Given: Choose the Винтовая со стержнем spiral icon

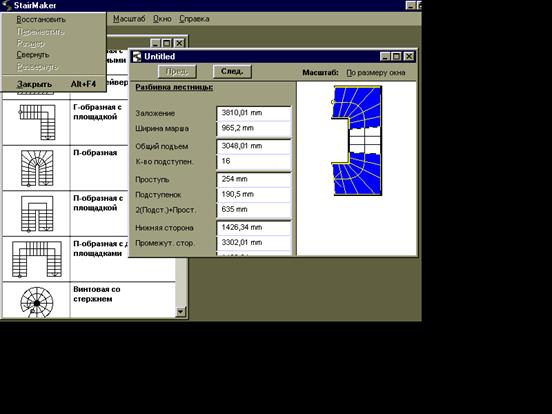Looking at the screenshot, I should pyautogui.click(x=37, y=302).
